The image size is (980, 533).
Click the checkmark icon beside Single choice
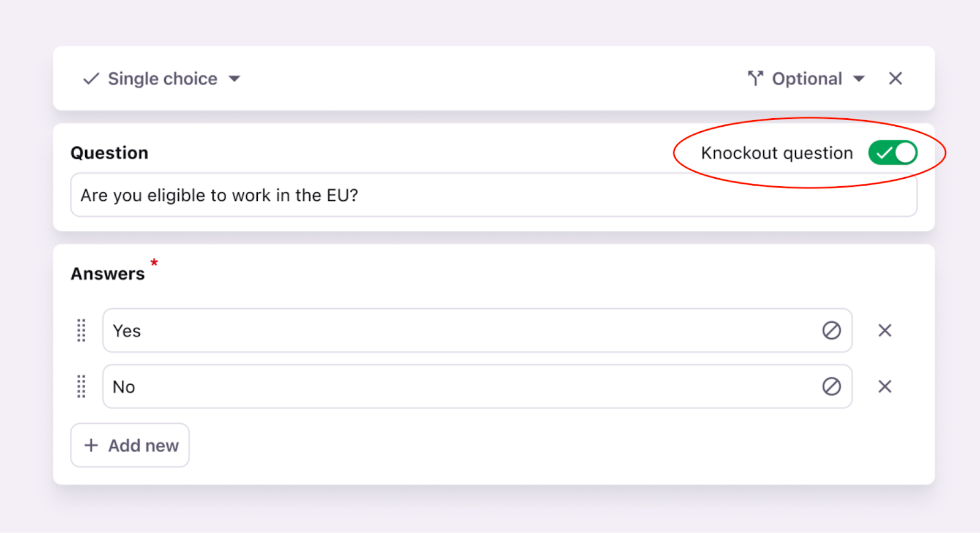click(x=91, y=78)
